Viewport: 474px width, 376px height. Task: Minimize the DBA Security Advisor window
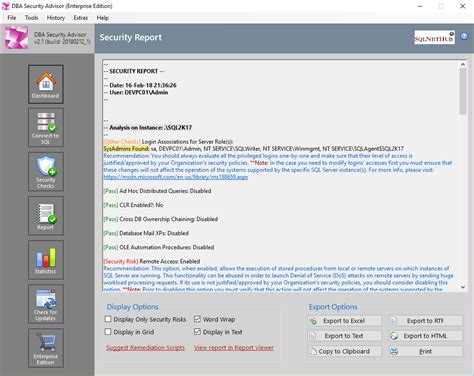coord(420,6)
